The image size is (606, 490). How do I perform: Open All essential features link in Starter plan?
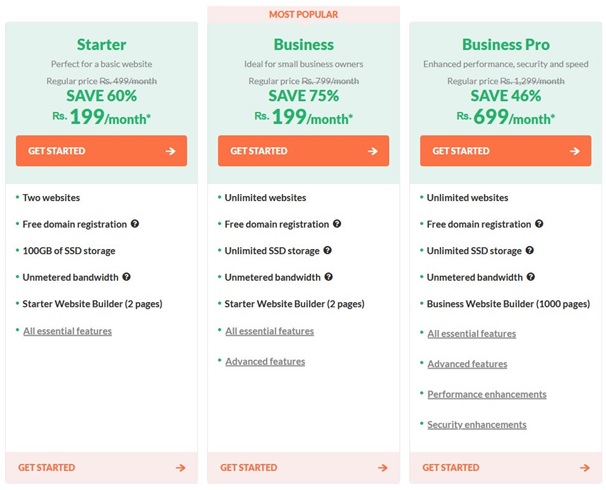pos(67,331)
